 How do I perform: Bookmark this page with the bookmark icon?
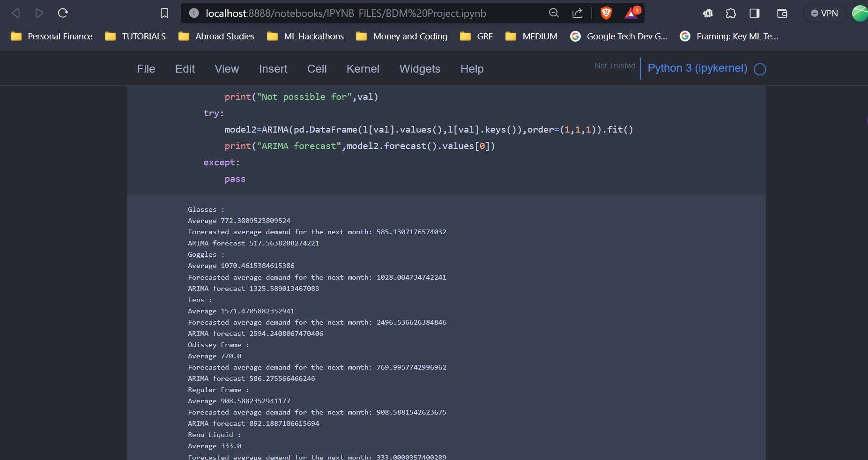pyautogui.click(x=164, y=13)
